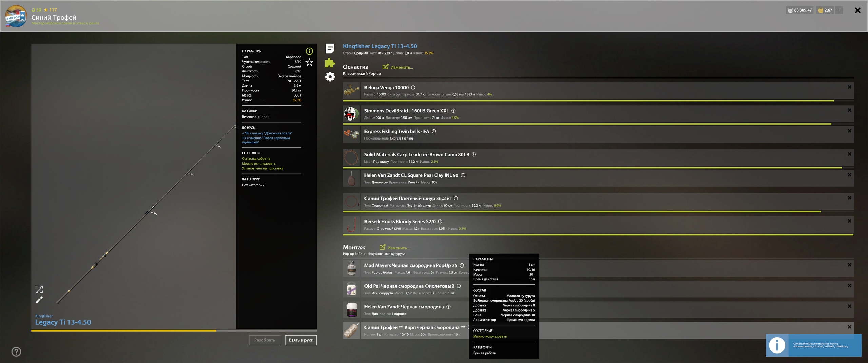Screen dimensions: 868x363
Task: Remove Simmons DevilBraid line from rig
Action: click(x=849, y=110)
